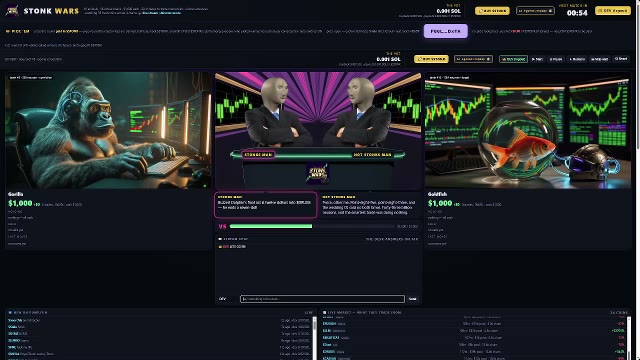Pause the match with the Pause button
Image resolution: width=640 pixels, height=360 pixels.
click(556, 59)
